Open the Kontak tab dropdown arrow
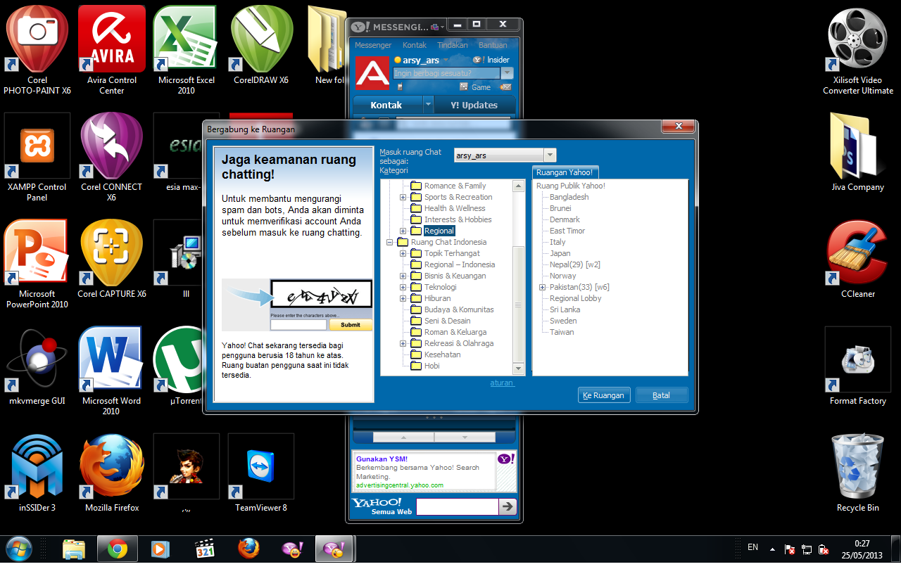901x588 pixels. tap(427, 105)
